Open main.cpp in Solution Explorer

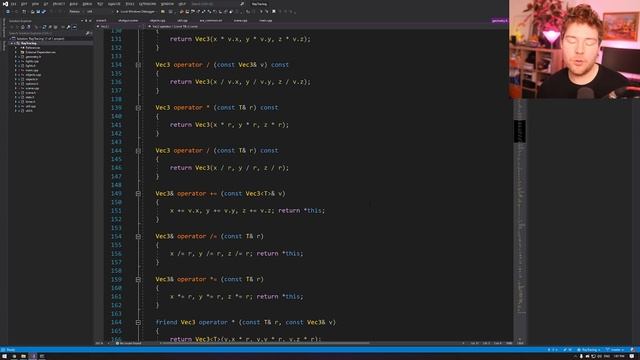click(32, 70)
